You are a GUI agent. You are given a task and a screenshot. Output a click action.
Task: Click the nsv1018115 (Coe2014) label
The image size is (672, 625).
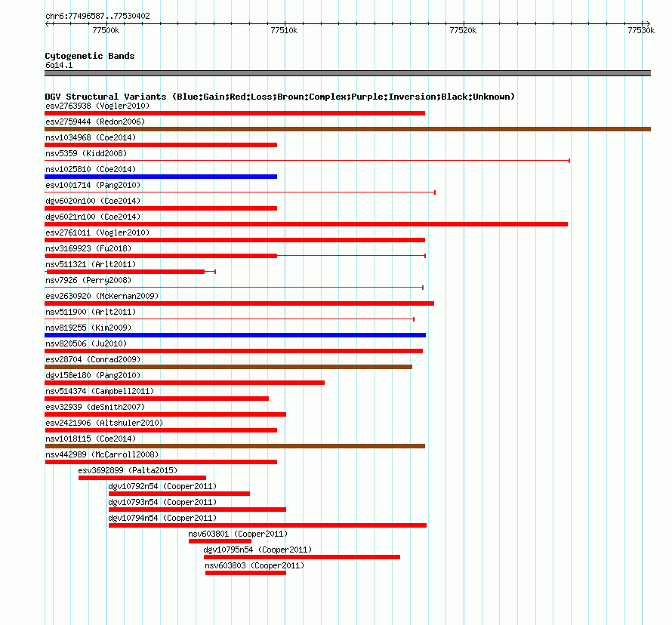pyautogui.click(x=91, y=439)
